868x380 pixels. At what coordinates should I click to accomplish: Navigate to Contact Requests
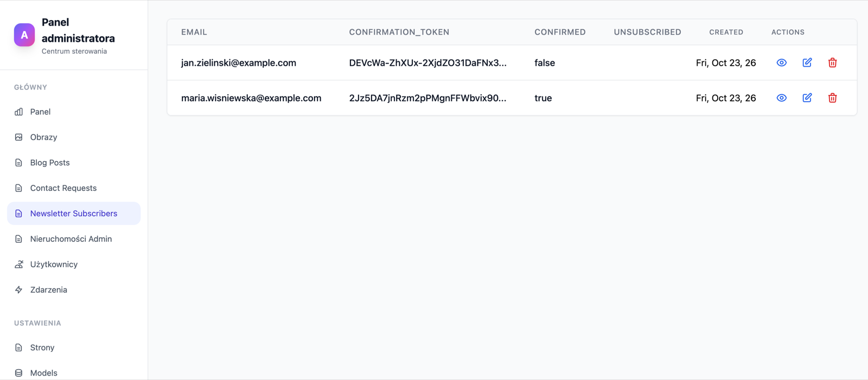coord(74,188)
